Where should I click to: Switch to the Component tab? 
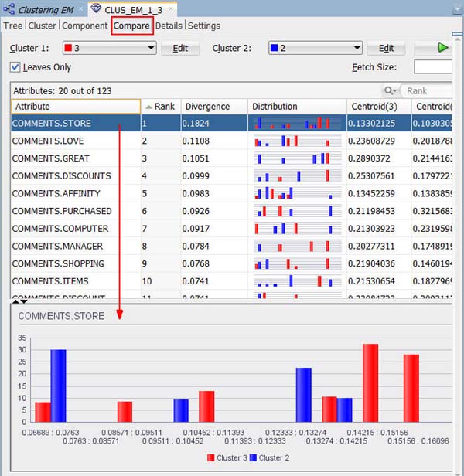click(x=85, y=25)
